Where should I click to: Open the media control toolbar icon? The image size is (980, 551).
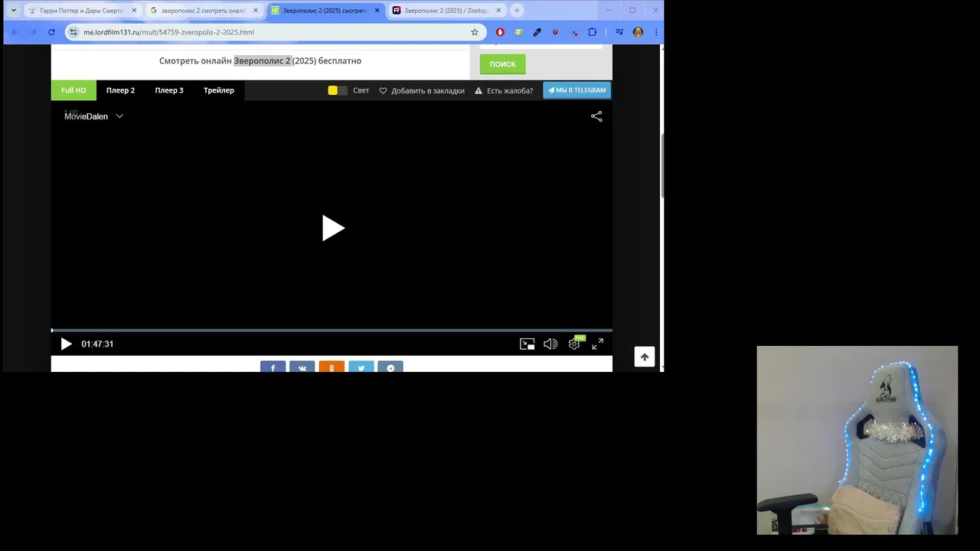(x=619, y=32)
